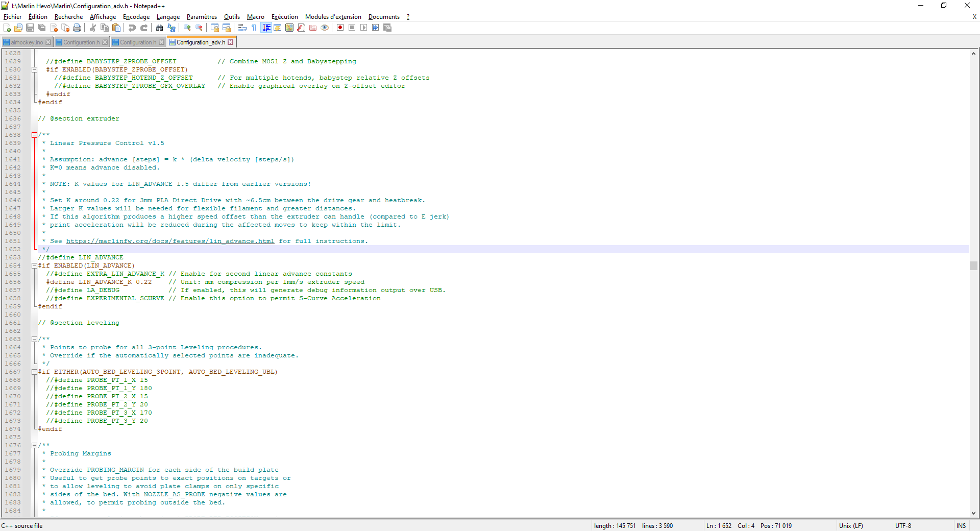Open the Paramètres menu
The image size is (980, 531).
202,17
